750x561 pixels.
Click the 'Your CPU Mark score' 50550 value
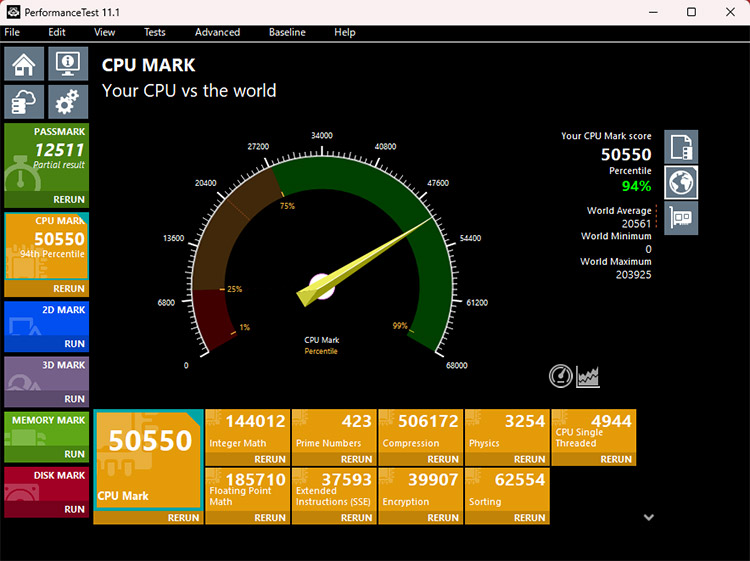point(626,154)
